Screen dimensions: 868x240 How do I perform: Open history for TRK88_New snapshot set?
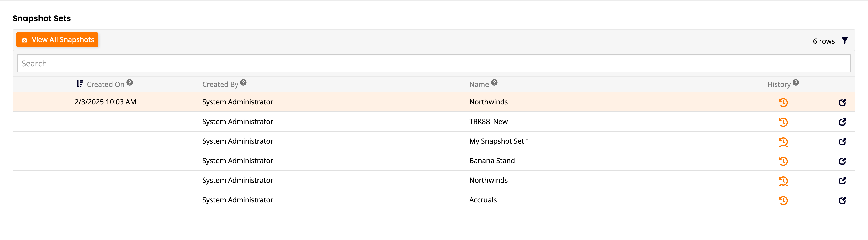[783, 122]
